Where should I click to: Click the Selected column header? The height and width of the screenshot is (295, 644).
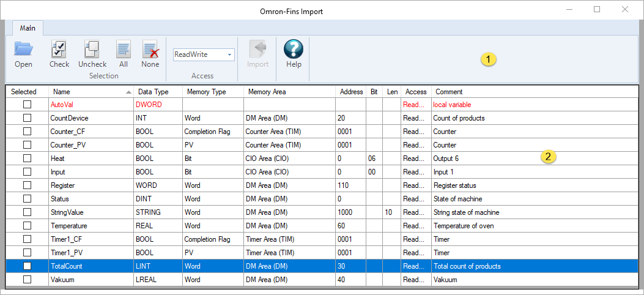point(27,92)
